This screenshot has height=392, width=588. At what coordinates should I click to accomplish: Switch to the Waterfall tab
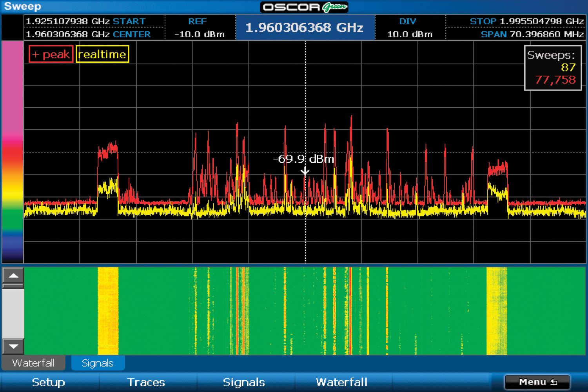coord(33,363)
